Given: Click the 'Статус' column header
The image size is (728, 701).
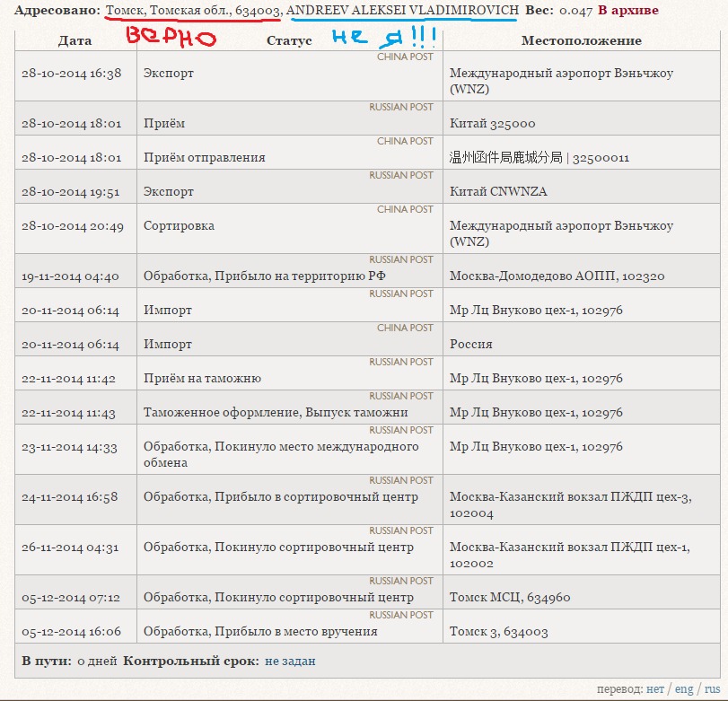Looking at the screenshot, I should (289, 40).
